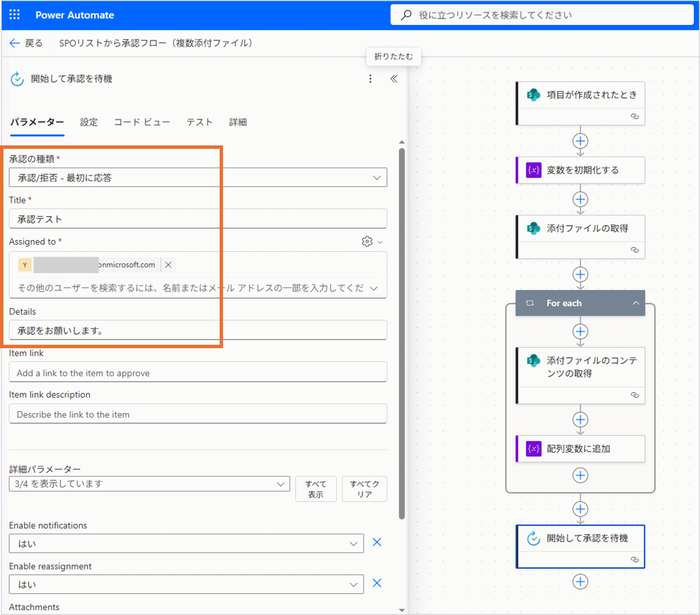Switch to the 設定 tab
The image size is (700, 615).
click(x=89, y=122)
